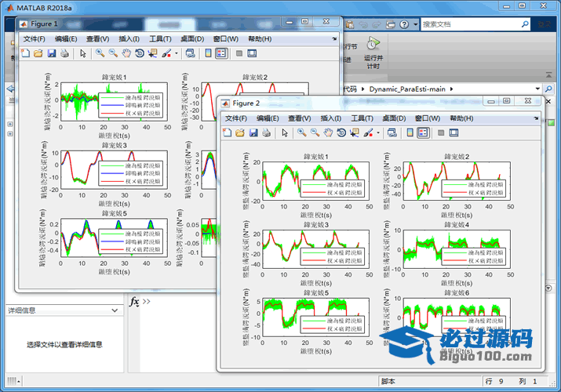Viewport: 561px width, 392px height.
Task: Show plot tools and dock Figure 1
Action: click(252, 53)
